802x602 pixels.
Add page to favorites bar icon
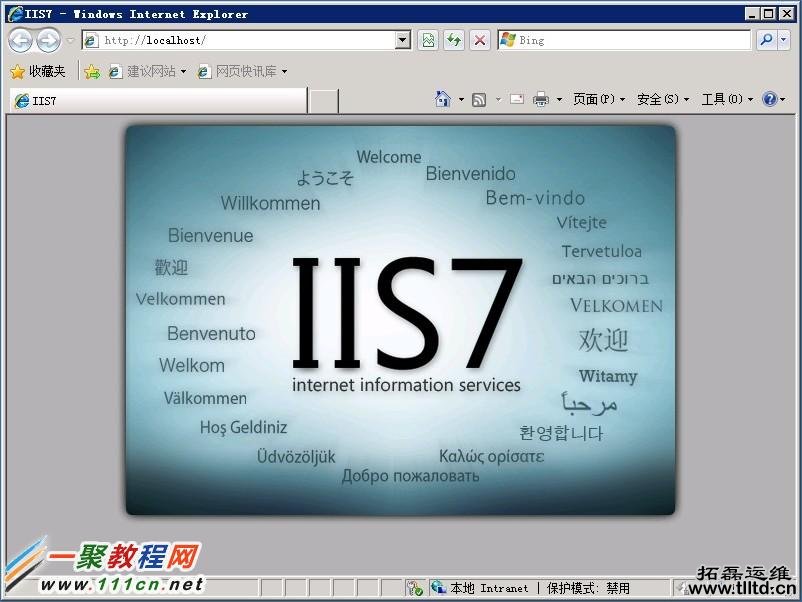click(x=92, y=71)
